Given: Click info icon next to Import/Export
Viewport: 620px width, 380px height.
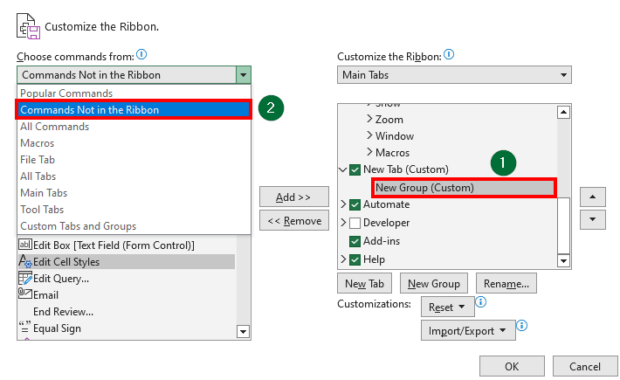Looking at the screenshot, I should coord(522,325).
